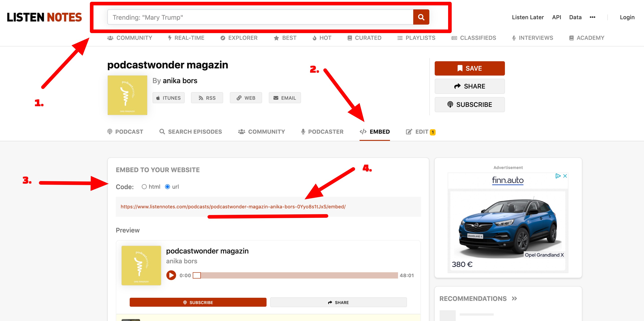Open the API link
644x321 pixels.
point(557,17)
